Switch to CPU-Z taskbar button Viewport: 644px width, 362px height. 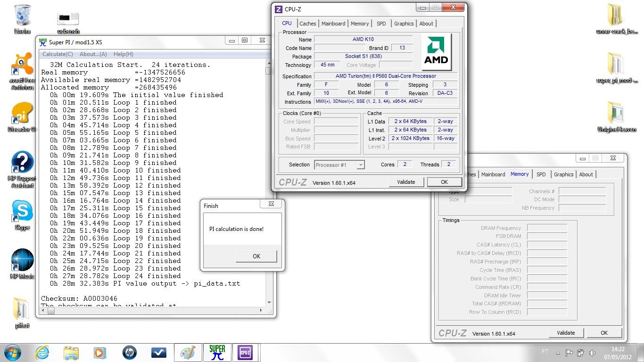[x=246, y=353]
